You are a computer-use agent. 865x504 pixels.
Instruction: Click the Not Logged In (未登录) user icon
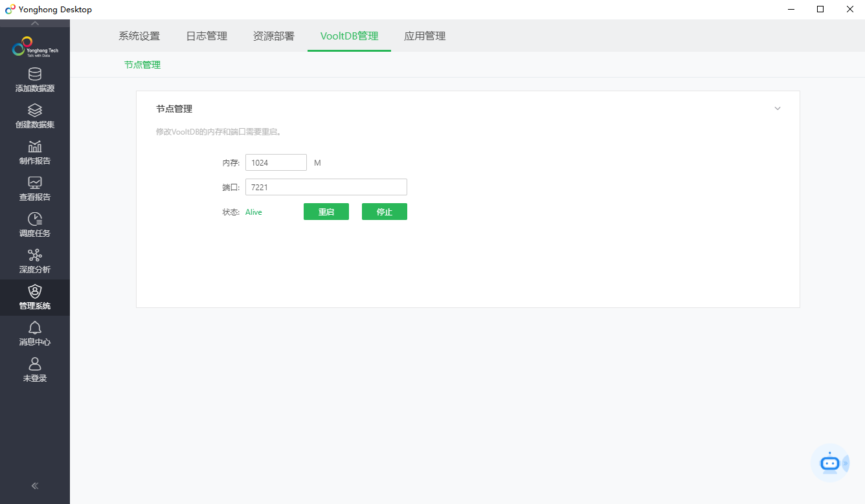coord(35,364)
